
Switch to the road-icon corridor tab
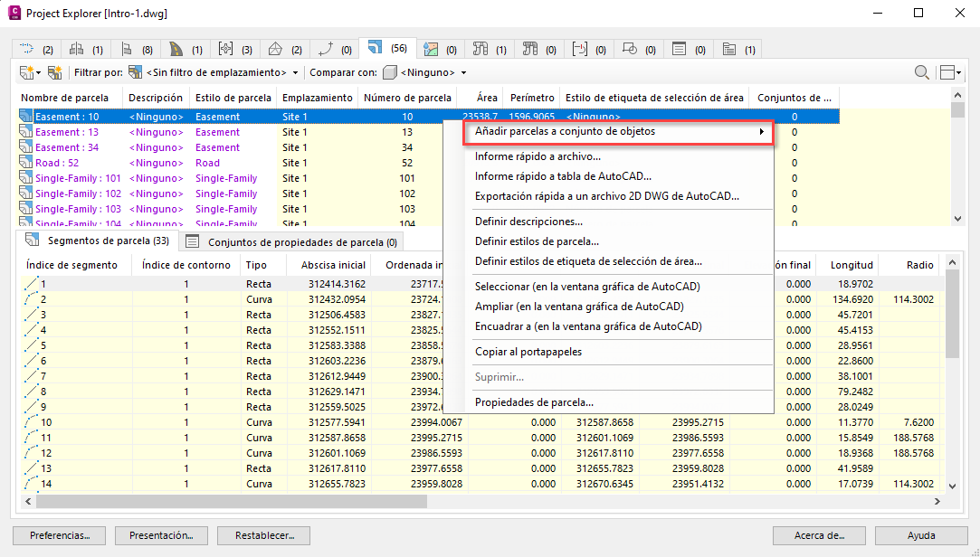tap(186, 50)
